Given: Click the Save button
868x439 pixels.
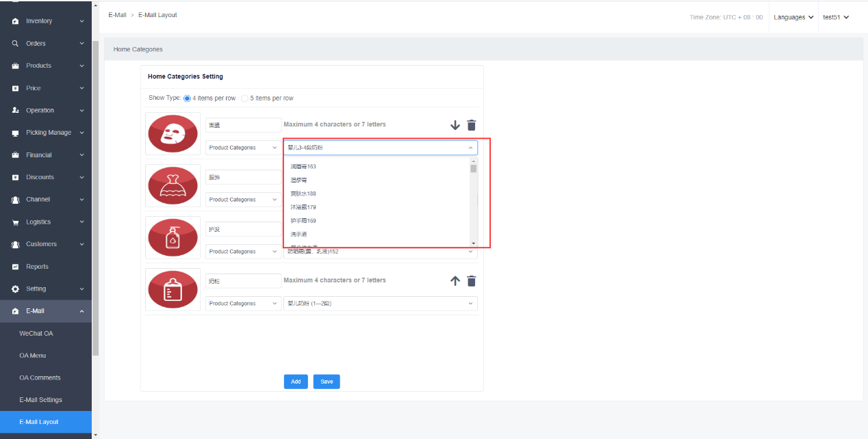Looking at the screenshot, I should (x=327, y=382).
